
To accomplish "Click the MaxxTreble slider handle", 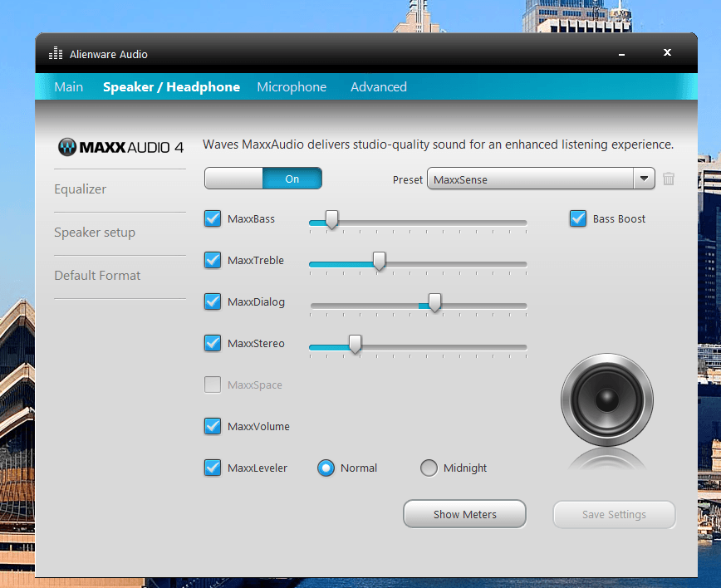I will pyautogui.click(x=379, y=262).
